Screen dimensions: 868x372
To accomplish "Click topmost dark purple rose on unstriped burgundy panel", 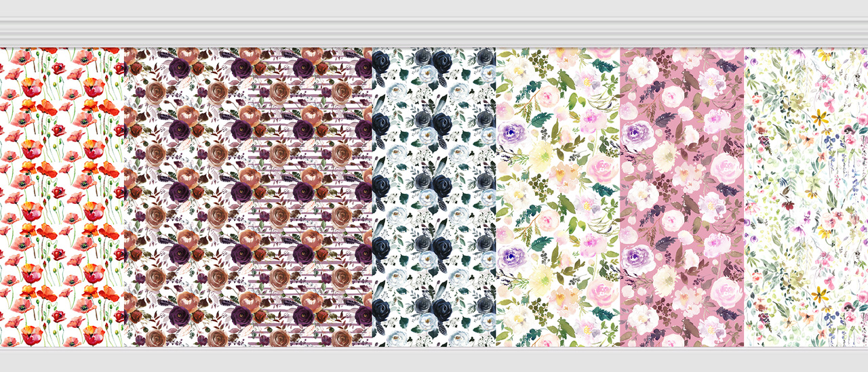I will click(180, 67).
